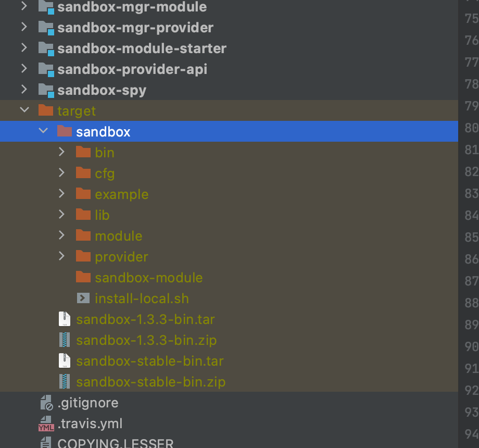Select the install-local.sh shell script icon
Screen dimensions: 479x448
83,298
